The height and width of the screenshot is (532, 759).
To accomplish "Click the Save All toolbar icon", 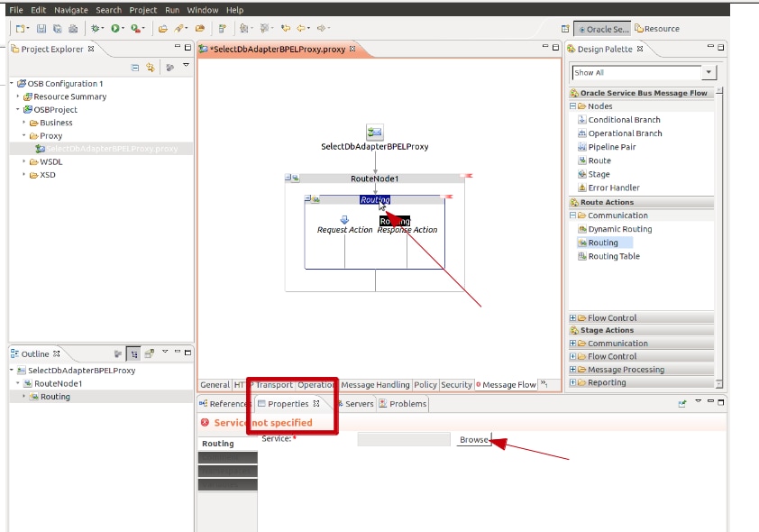I will click(x=57, y=29).
